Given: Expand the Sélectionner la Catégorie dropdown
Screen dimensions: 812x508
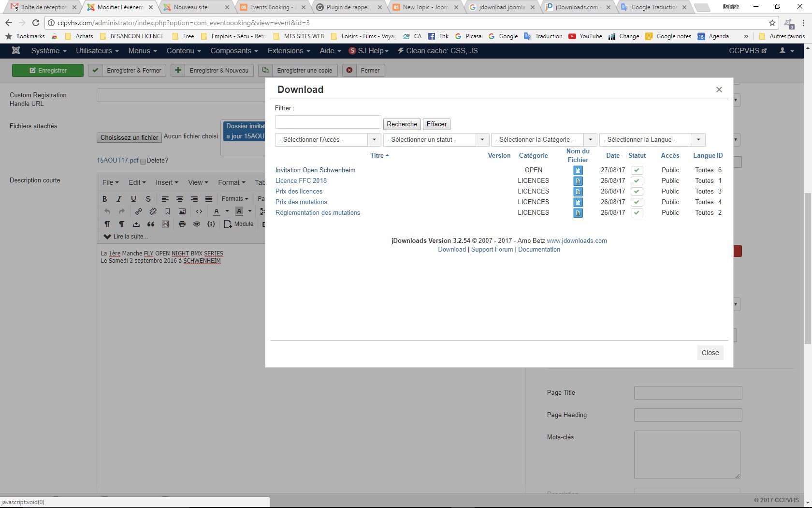Looking at the screenshot, I should 543,140.
